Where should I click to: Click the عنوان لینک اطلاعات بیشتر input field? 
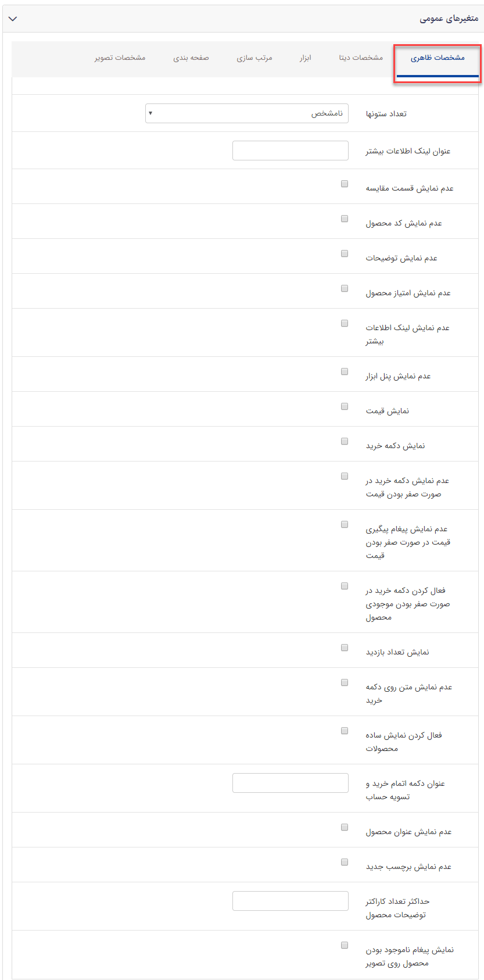tap(290, 150)
